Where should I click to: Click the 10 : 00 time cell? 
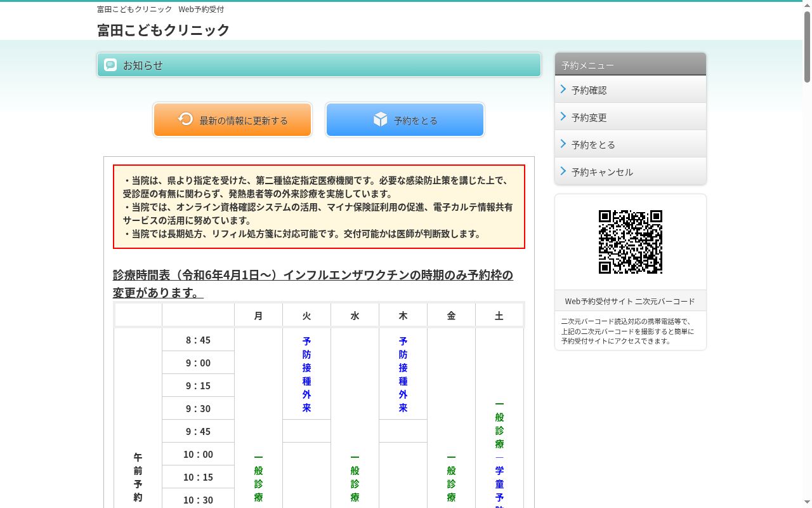(x=198, y=454)
